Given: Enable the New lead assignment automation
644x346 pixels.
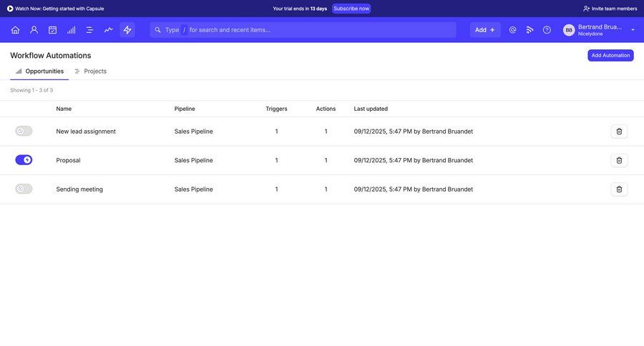Looking at the screenshot, I should click(x=24, y=131).
